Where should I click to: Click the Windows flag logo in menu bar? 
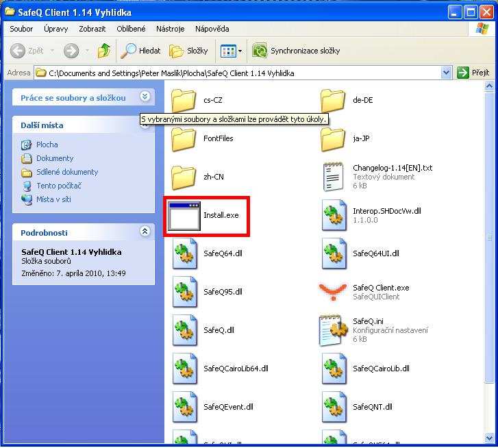[x=482, y=29]
